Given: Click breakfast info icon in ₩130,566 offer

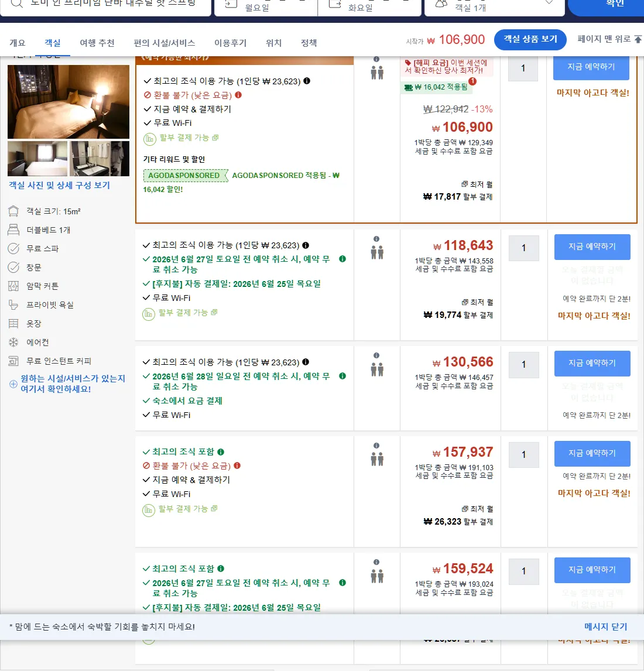Looking at the screenshot, I should pyautogui.click(x=306, y=362).
